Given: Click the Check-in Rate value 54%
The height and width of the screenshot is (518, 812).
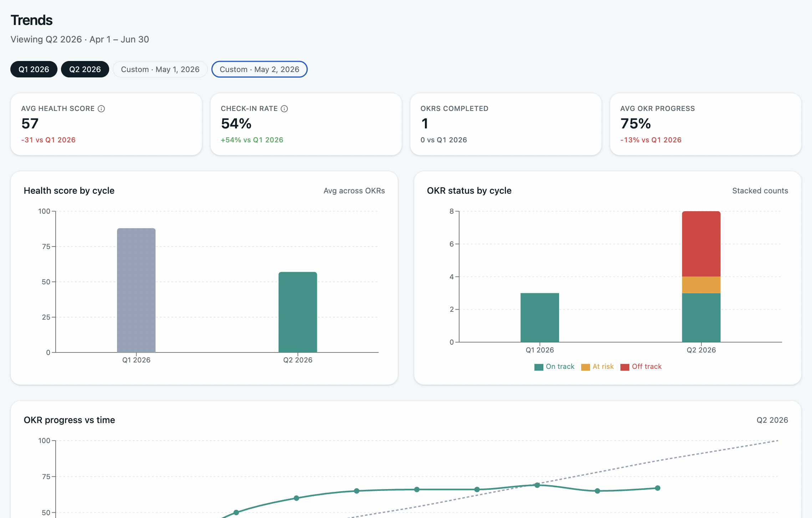Looking at the screenshot, I should click(x=236, y=124).
